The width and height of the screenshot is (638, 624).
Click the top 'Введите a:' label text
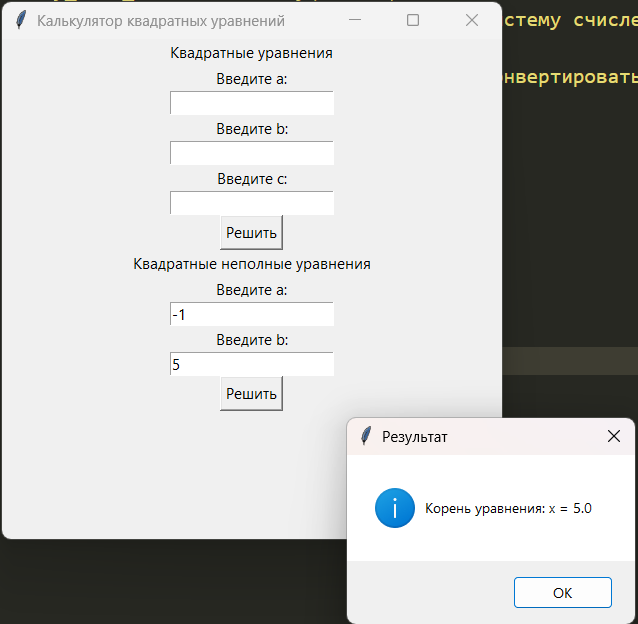pyautogui.click(x=252, y=79)
